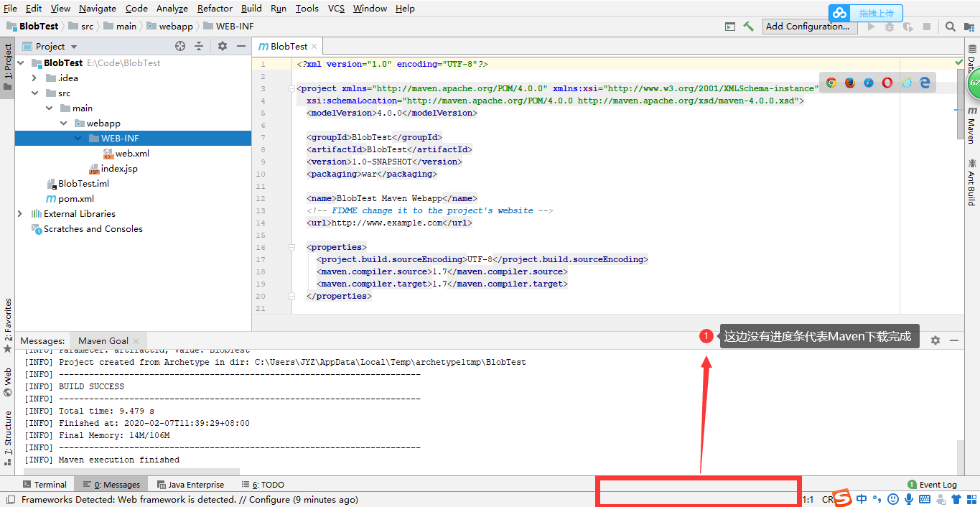The width and height of the screenshot is (980, 507).
Task: Open Search Everywhere magnifier icon
Action: tap(950, 27)
